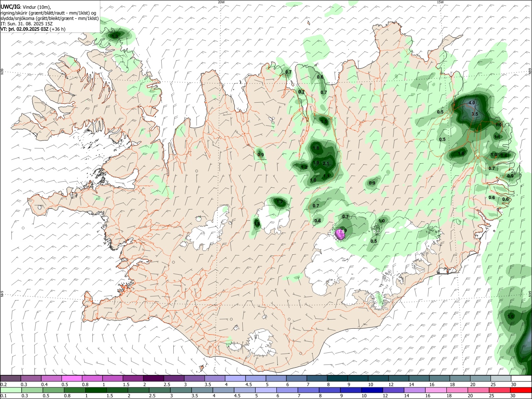Click the top scale swatch between 2 and 2.5

[x=153, y=379]
